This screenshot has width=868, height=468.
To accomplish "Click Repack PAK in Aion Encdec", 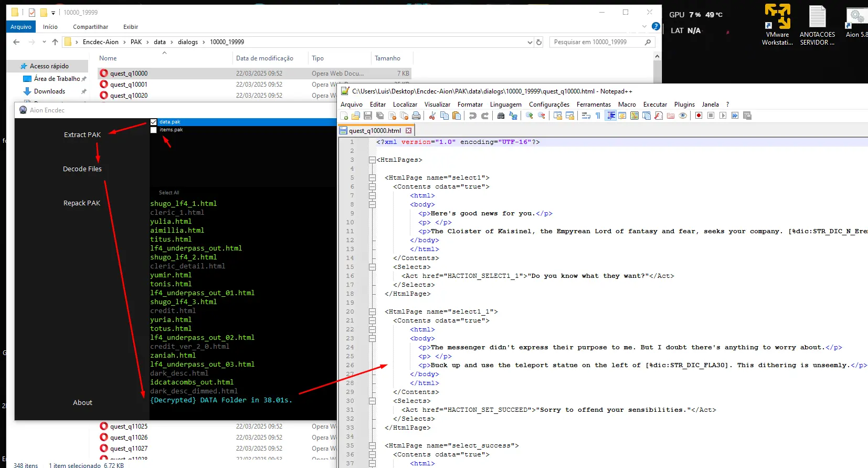I will pos(82,203).
